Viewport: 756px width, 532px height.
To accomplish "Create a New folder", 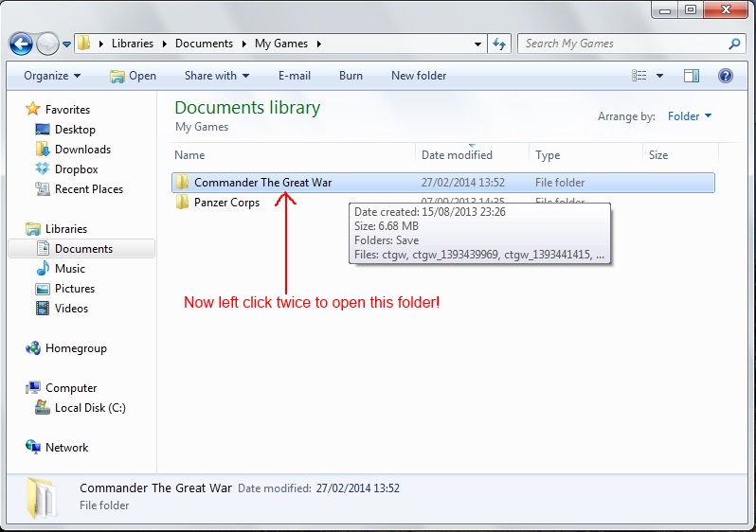I will pyautogui.click(x=419, y=76).
